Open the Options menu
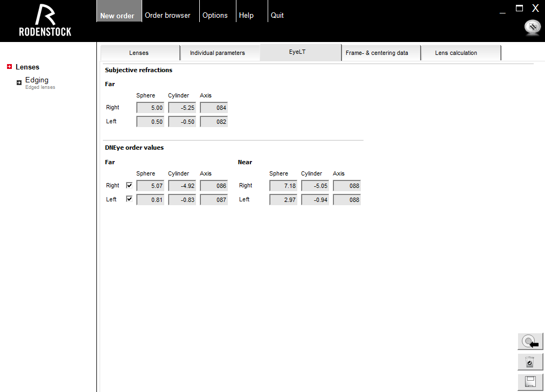This screenshot has height=392, width=545. (215, 16)
